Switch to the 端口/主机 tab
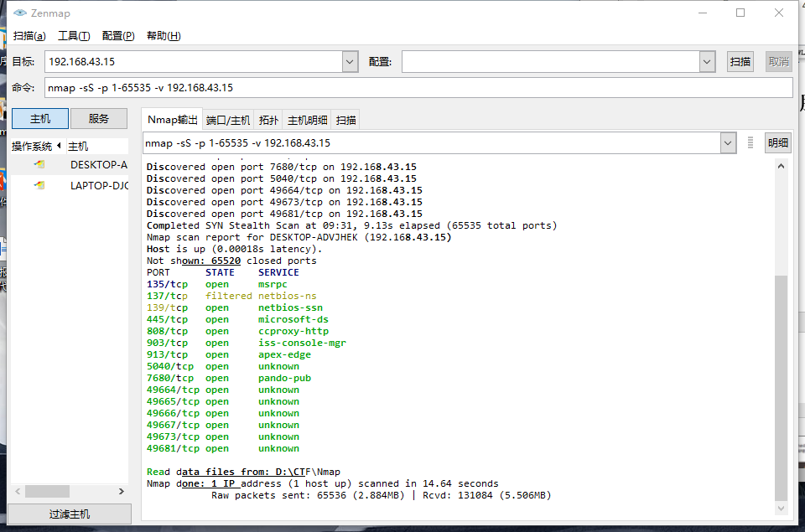 228,120
